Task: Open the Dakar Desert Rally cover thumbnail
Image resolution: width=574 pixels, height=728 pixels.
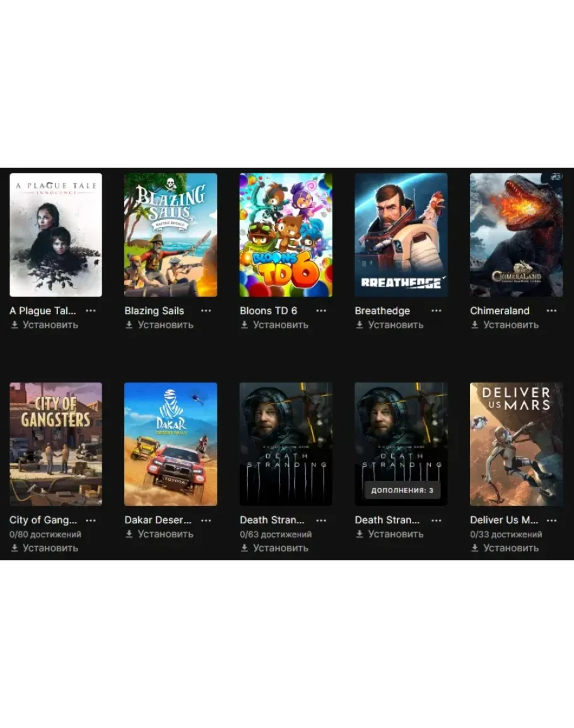Action: [x=170, y=444]
